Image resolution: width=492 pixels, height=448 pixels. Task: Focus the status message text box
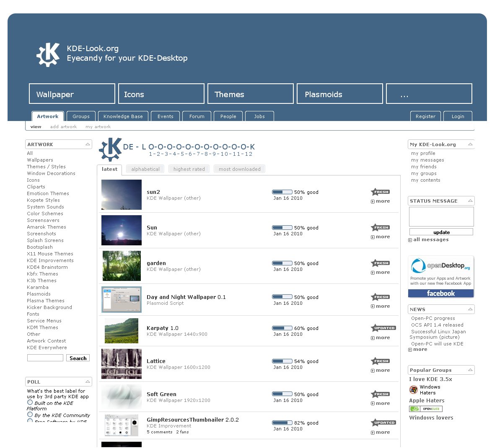(x=441, y=216)
